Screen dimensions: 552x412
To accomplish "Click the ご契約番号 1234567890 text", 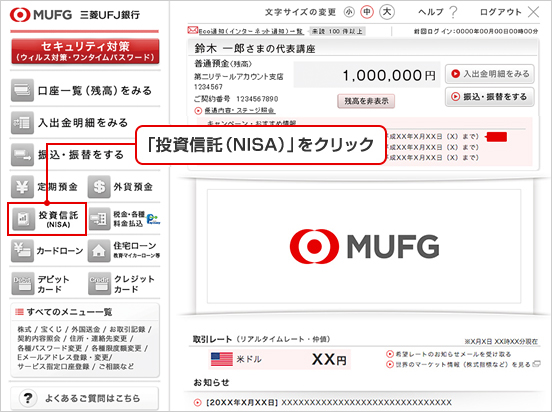I will (236, 99).
